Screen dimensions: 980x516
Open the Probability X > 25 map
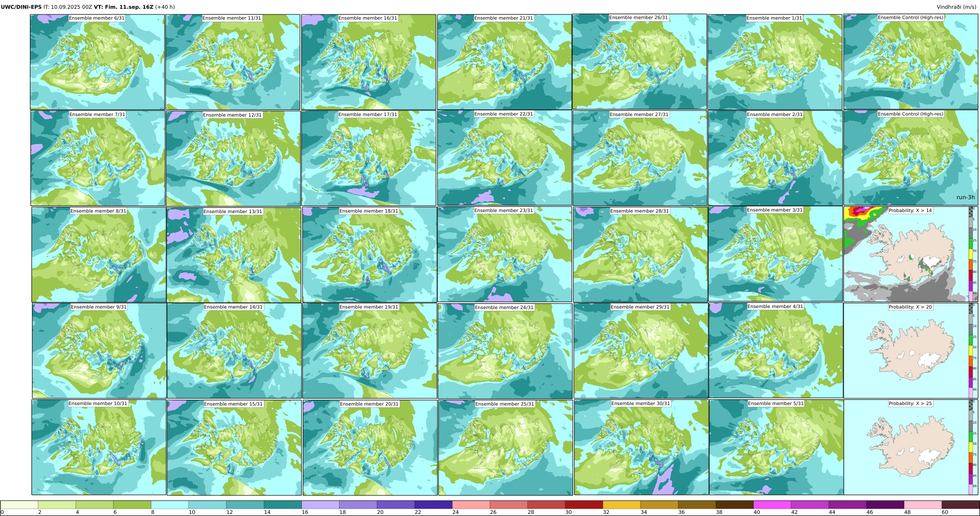coord(911,447)
